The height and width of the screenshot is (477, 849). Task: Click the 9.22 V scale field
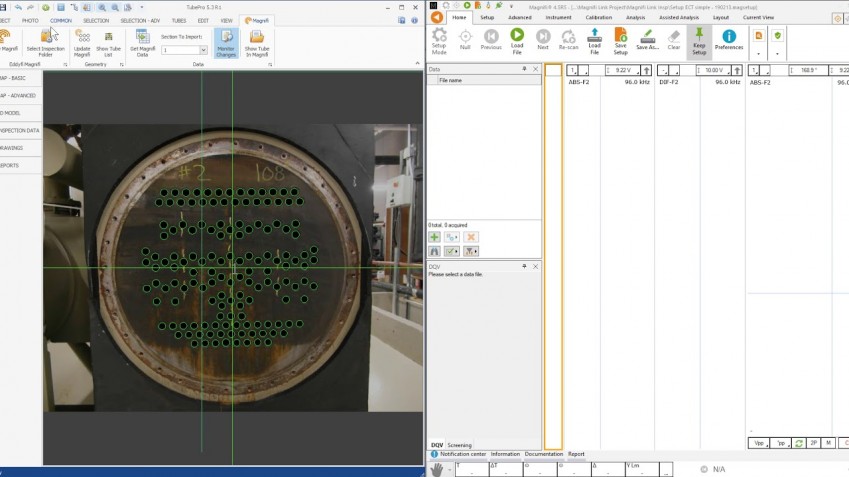[622, 71]
